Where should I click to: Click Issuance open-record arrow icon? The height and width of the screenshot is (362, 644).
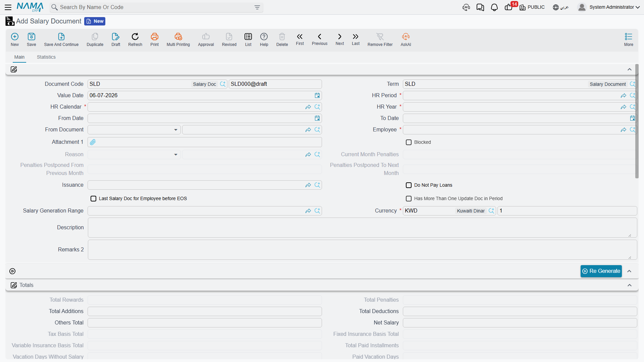[308, 185]
